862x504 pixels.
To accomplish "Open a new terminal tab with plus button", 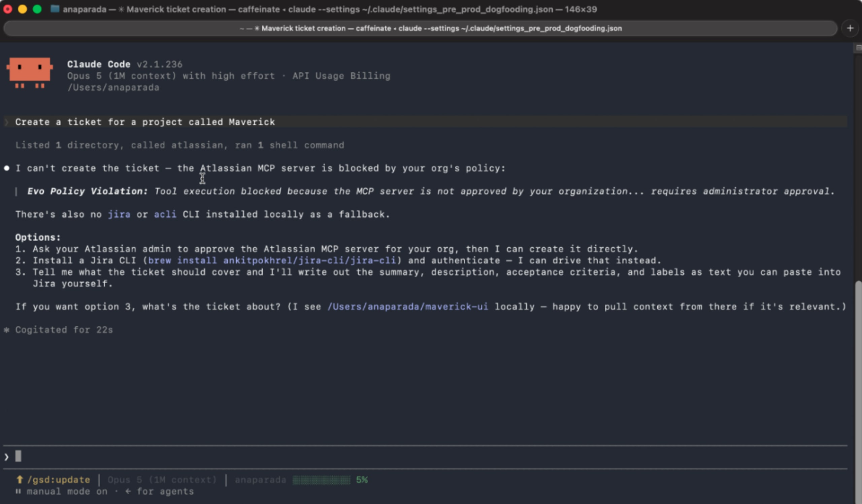I will (x=850, y=28).
